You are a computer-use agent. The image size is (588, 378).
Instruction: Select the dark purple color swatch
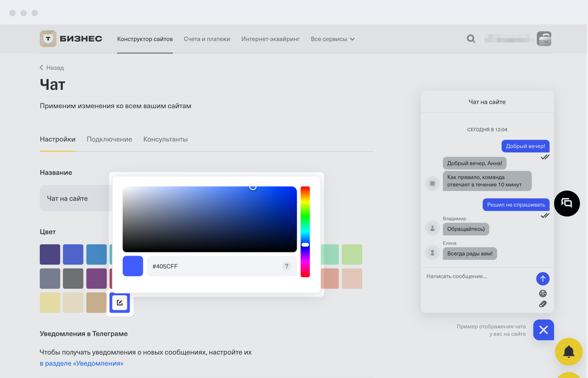(50, 254)
